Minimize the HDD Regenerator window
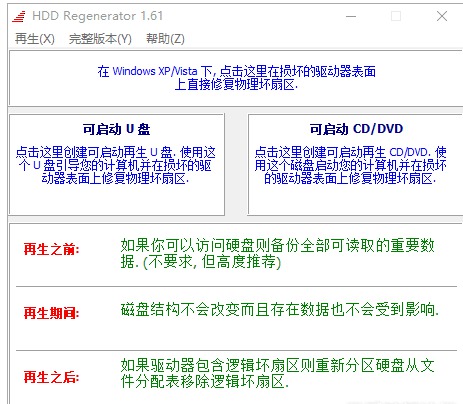 (x=351, y=16)
